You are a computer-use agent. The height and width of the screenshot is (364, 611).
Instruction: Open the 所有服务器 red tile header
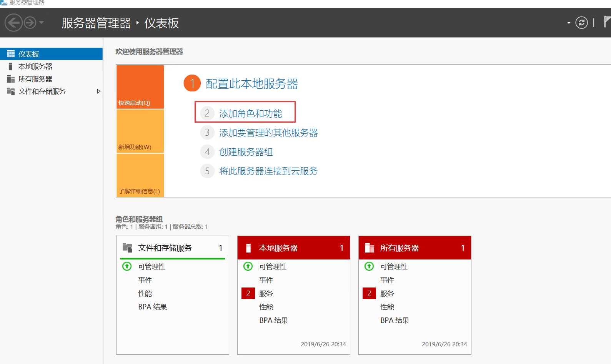(x=415, y=248)
